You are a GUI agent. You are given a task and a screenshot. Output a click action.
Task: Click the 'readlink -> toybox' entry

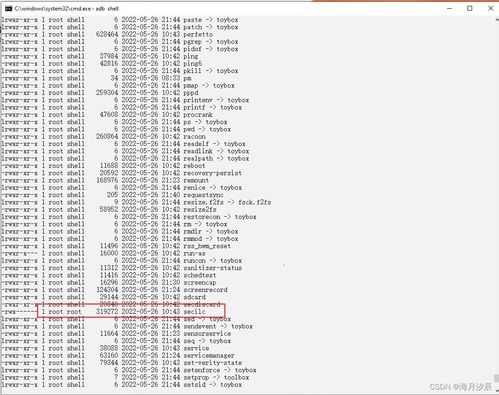(216, 151)
